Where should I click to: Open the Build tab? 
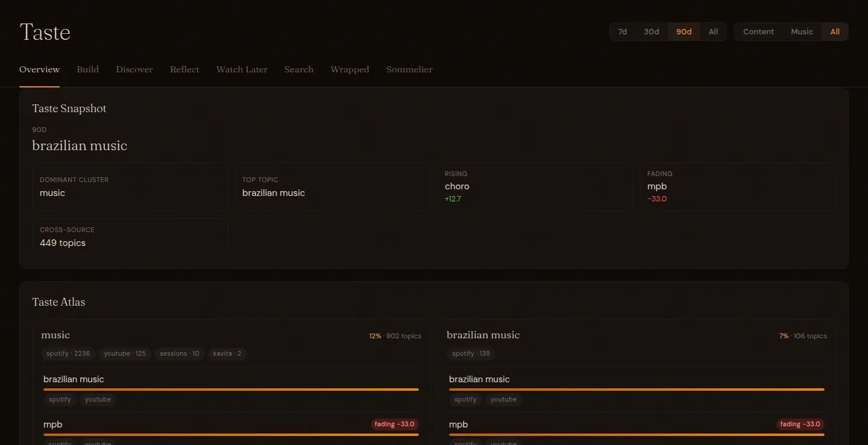(x=88, y=69)
